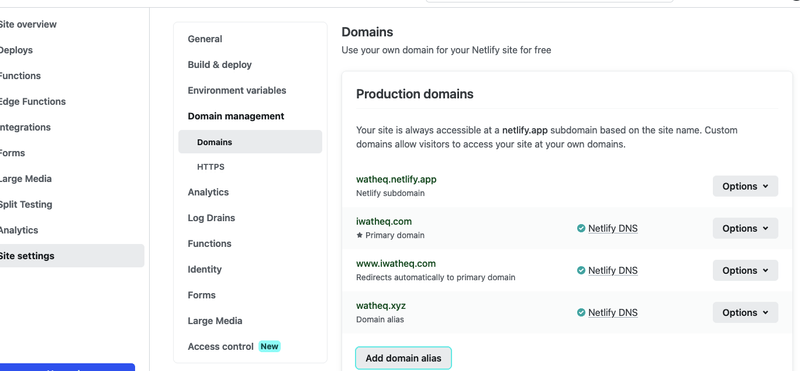Open the Identity settings section
800x371 pixels.
pos(205,269)
